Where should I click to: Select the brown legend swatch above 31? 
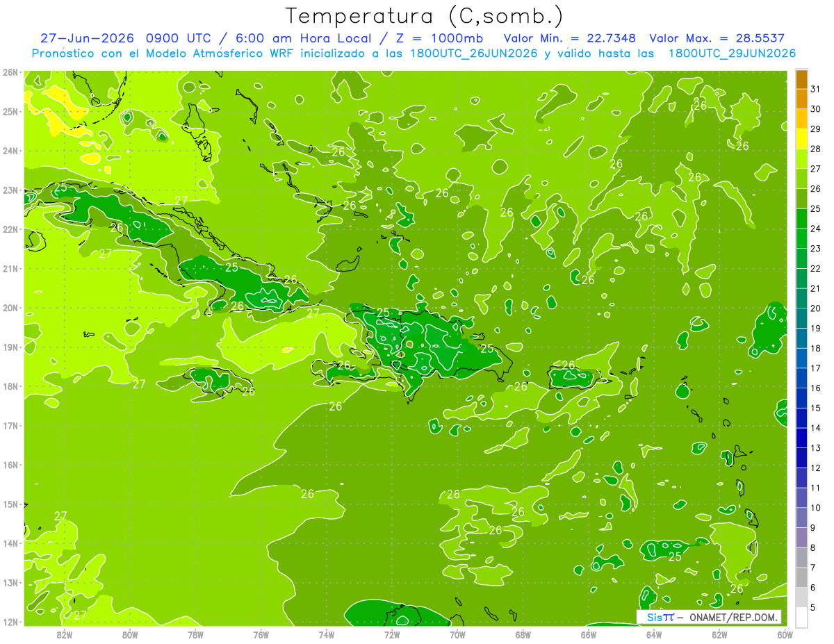click(x=802, y=79)
